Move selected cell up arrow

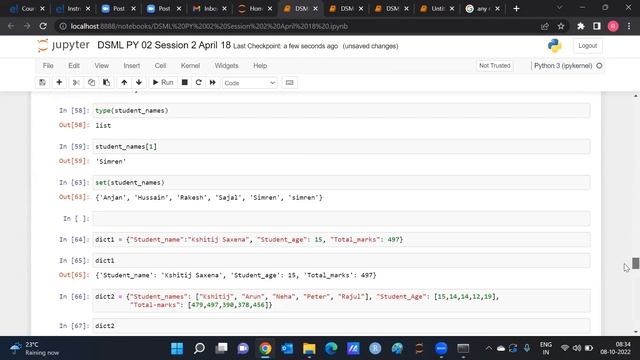124,82
